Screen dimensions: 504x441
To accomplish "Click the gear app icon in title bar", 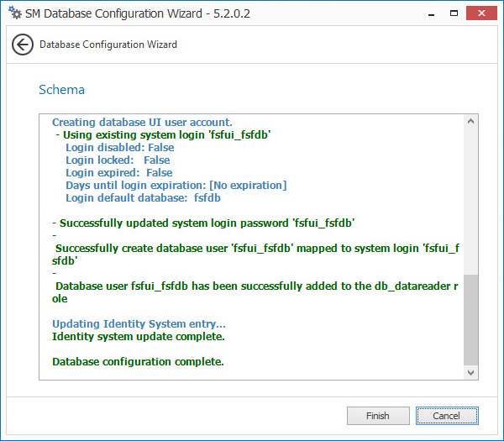I will [14, 14].
